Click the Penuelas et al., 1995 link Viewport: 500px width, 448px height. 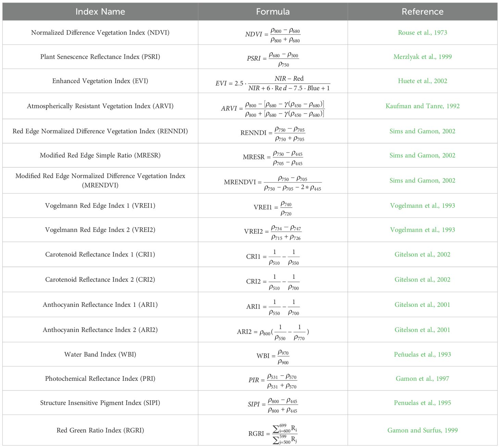click(422, 403)
